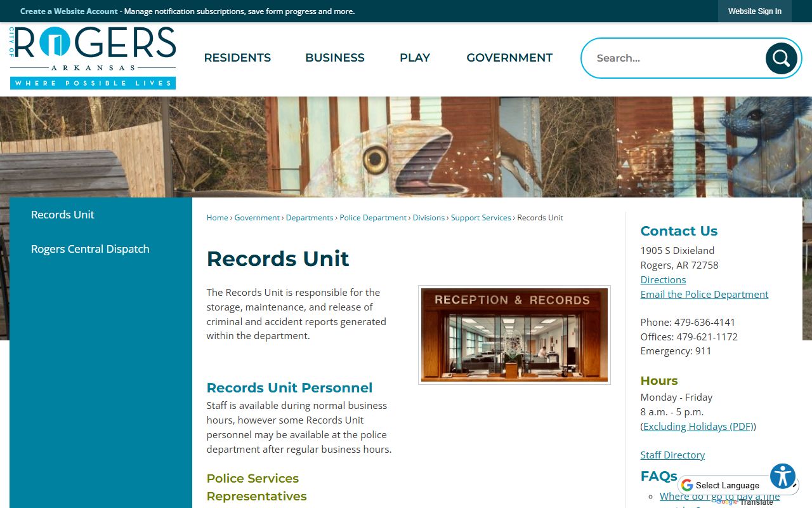Screen dimensions: 812x508
Task: Click the Offices: 479-621-1172 text
Action: click(689, 337)
